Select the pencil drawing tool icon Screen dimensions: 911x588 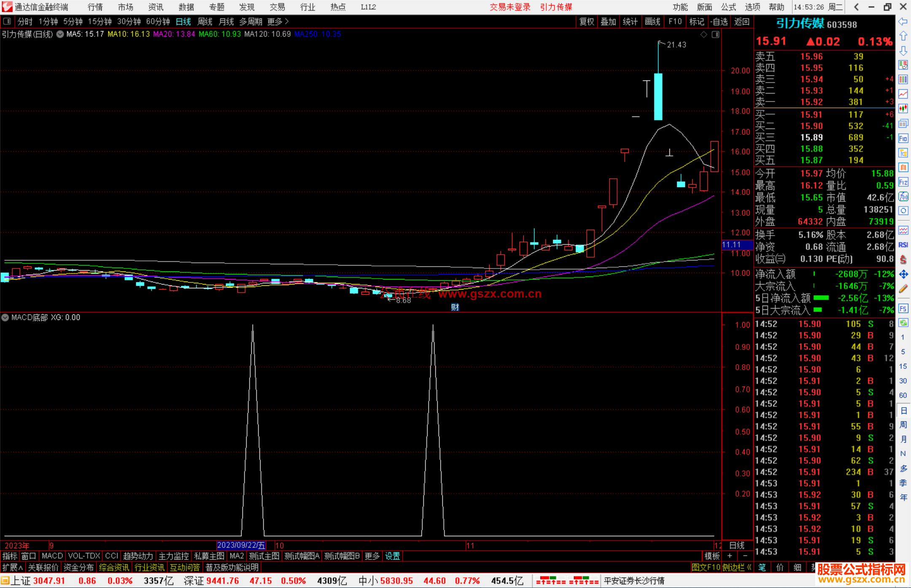pos(903,289)
